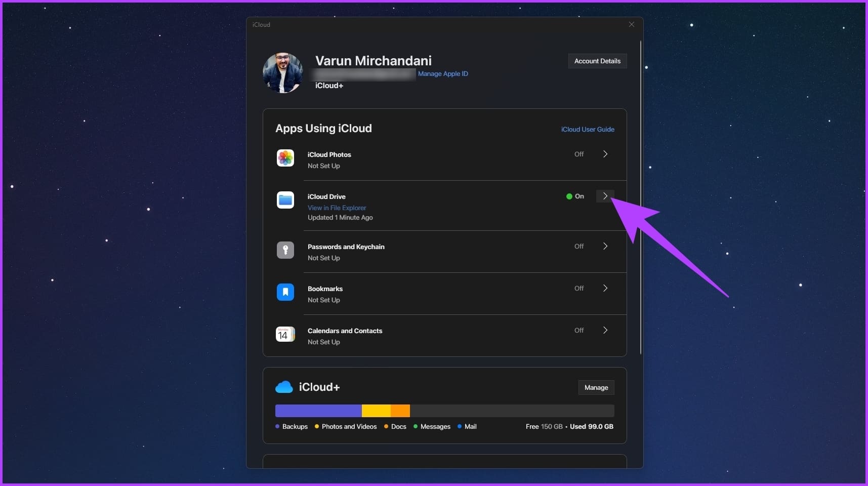Screen dimensions: 868x486
Task: Click the Varun Mirchandani name
Action: (374, 60)
